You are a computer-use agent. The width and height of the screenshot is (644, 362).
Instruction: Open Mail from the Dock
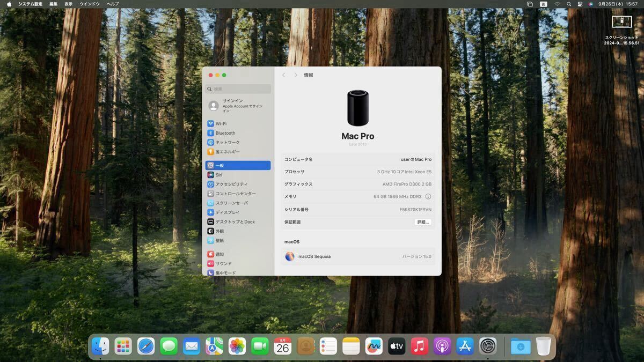pos(192,346)
